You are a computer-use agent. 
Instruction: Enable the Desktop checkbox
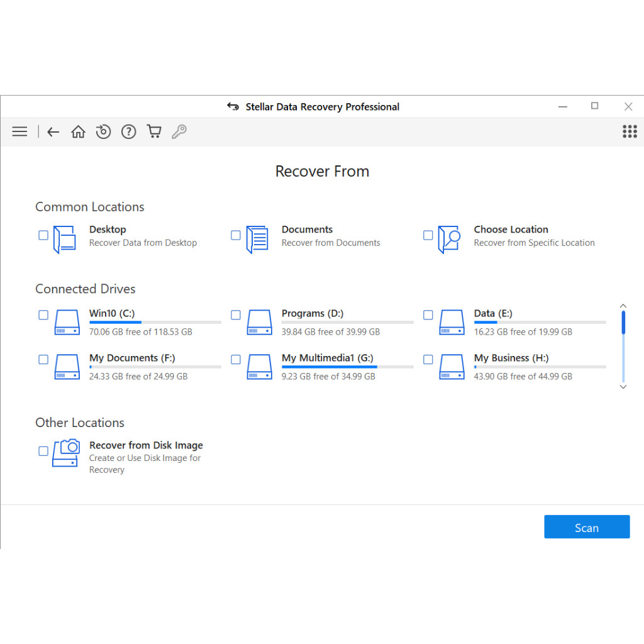pyautogui.click(x=43, y=235)
